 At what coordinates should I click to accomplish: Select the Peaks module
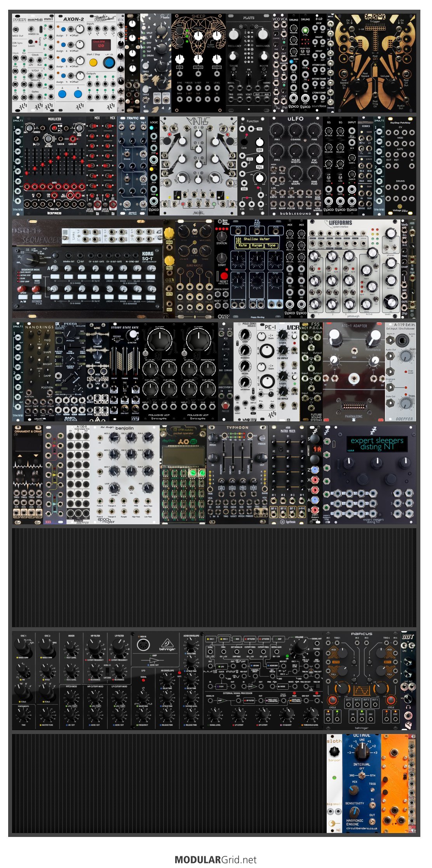point(156,63)
